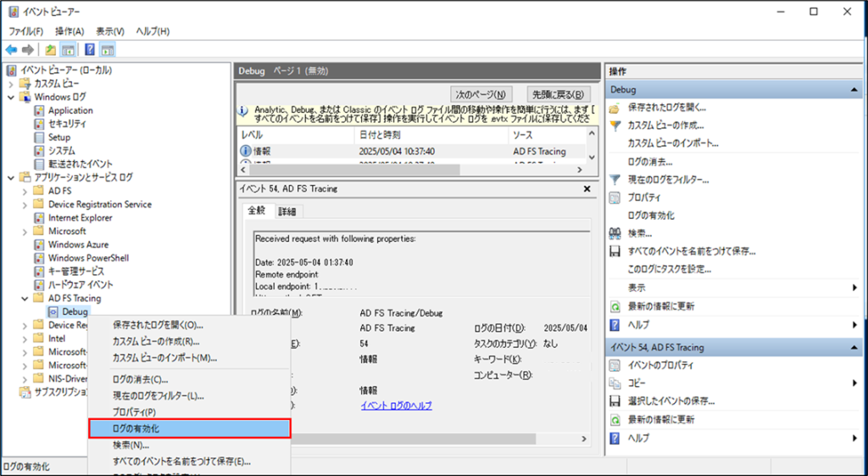The image size is (868, 476).
Task: Collapse the Debug section in the actions pane
Action: pyautogui.click(x=854, y=90)
